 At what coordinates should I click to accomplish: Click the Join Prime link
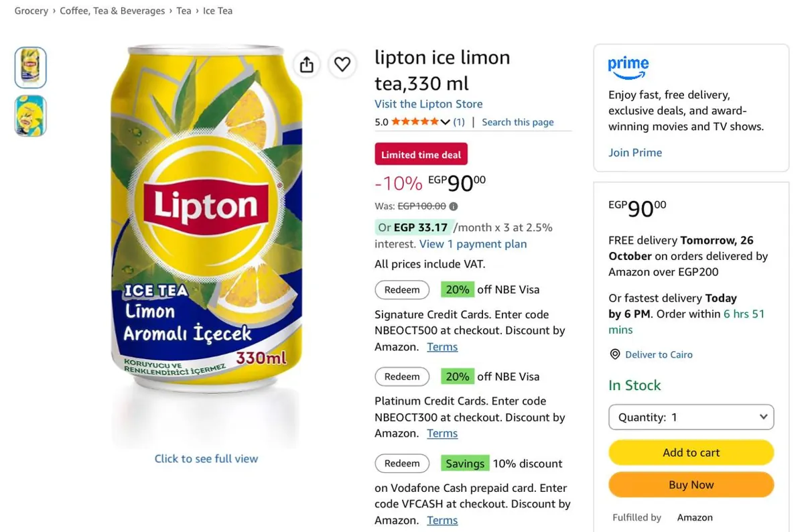pyautogui.click(x=635, y=152)
